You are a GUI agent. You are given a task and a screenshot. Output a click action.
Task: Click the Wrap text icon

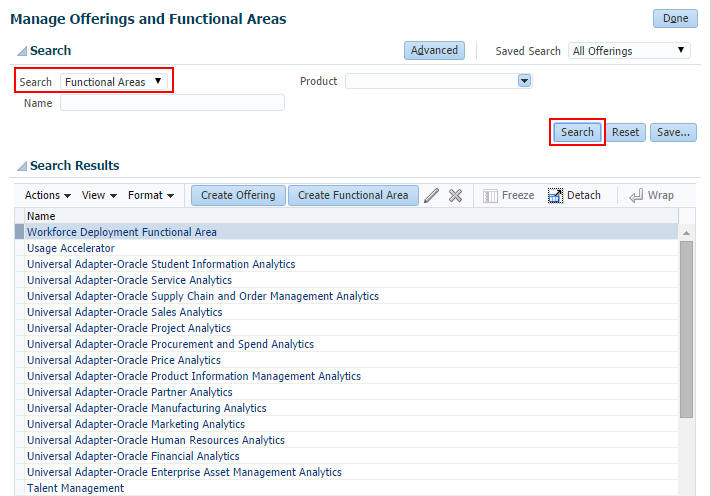636,196
